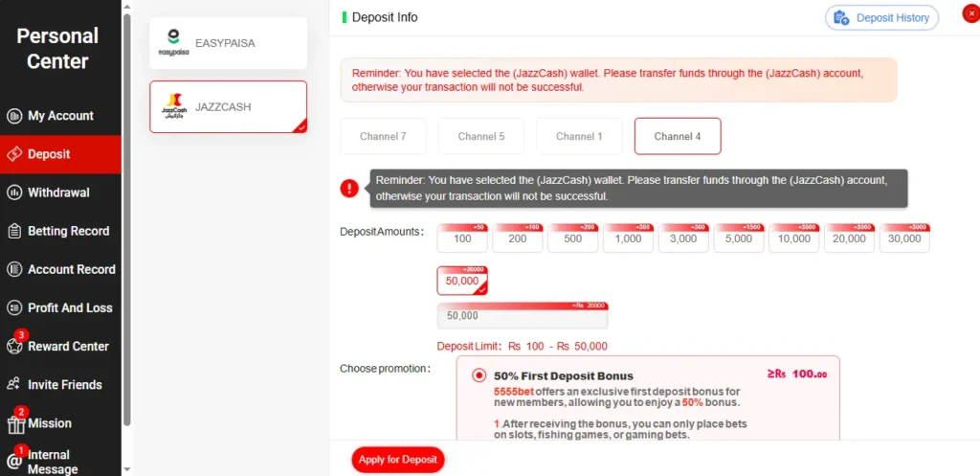Viewport: 980px width, 476px height.
Task: Click the Internal Message @ icon
Action: coord(14,462)
